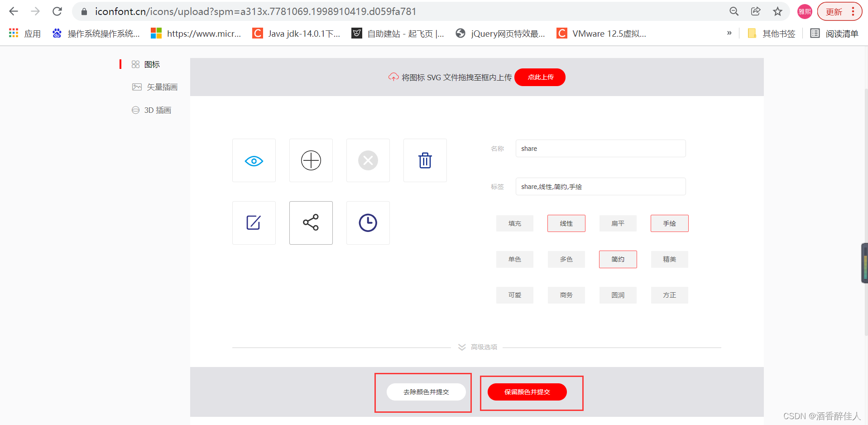Open the 自助建站 bookmark
The width and height of the screenshot is (868, 425).
398,34
